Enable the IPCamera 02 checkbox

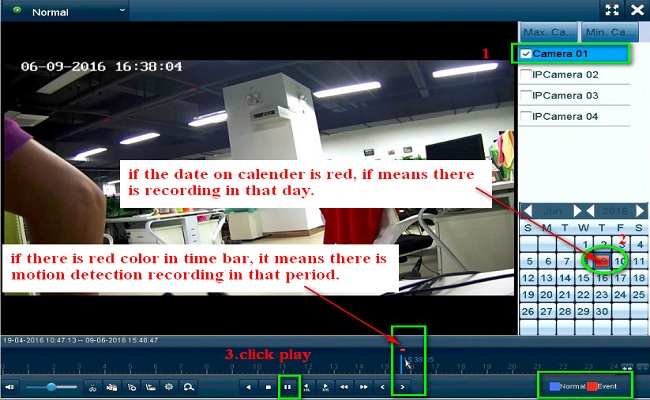point(526,75)
